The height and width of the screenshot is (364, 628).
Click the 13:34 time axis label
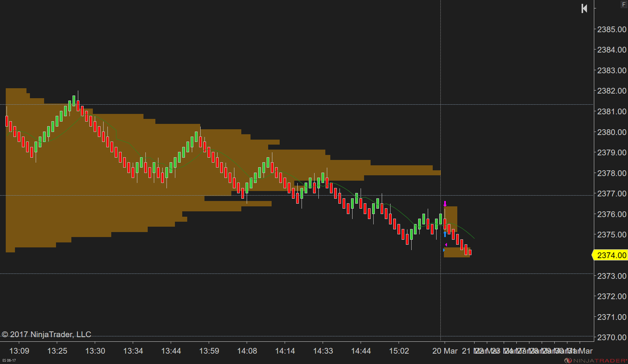(133, 351)
